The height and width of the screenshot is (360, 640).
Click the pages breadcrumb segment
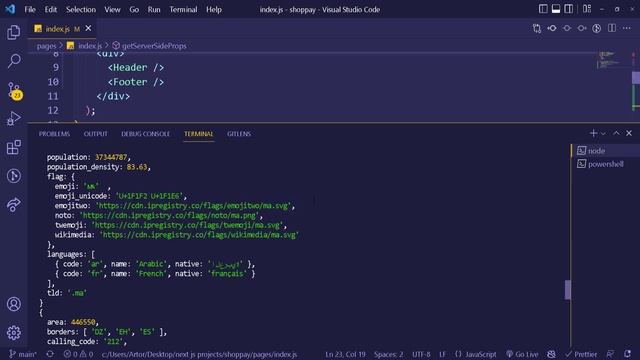pos(47,46)
